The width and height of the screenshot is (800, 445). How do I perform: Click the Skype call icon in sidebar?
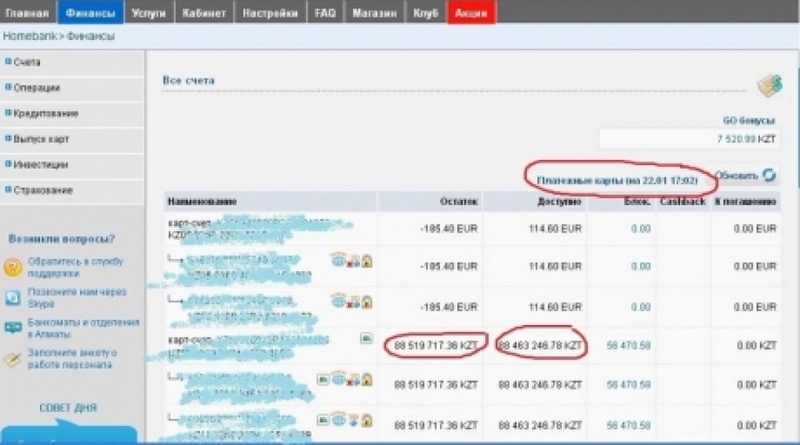tap(12, 297)
